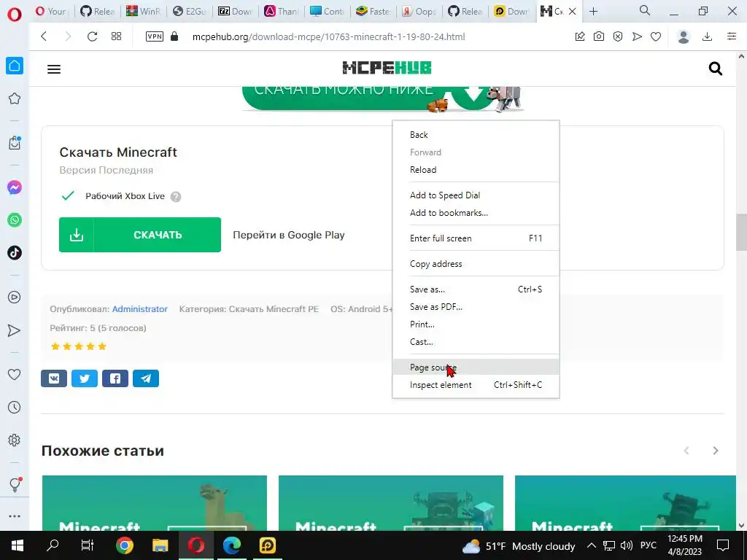Click the green СКАЧАТЬ download button
Viewport: 747px width, 560px height.
140,235
